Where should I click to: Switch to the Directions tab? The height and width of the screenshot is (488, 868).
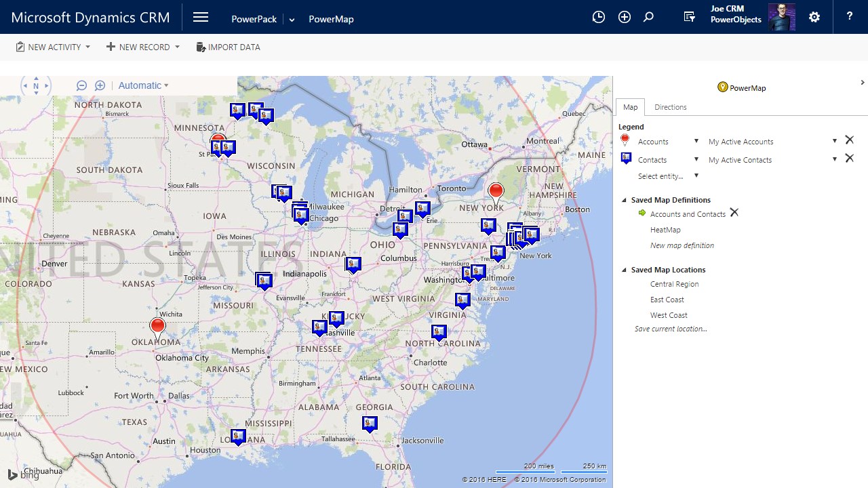pyautogui.click(x=671, y=107)
